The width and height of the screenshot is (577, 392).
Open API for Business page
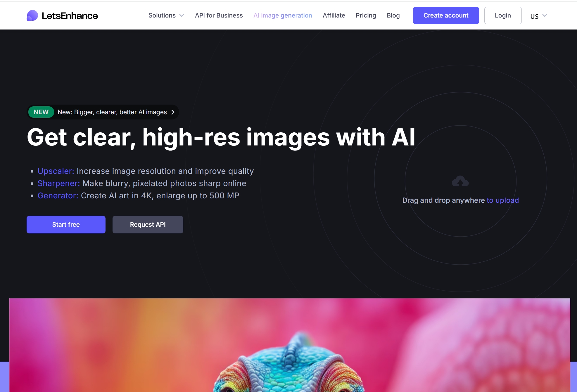[x=219, y=15]
